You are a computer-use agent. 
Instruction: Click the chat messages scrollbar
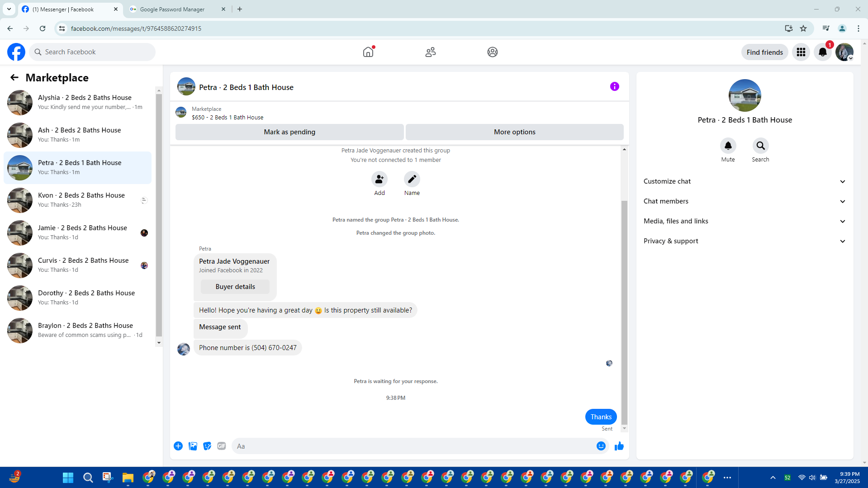624,312
